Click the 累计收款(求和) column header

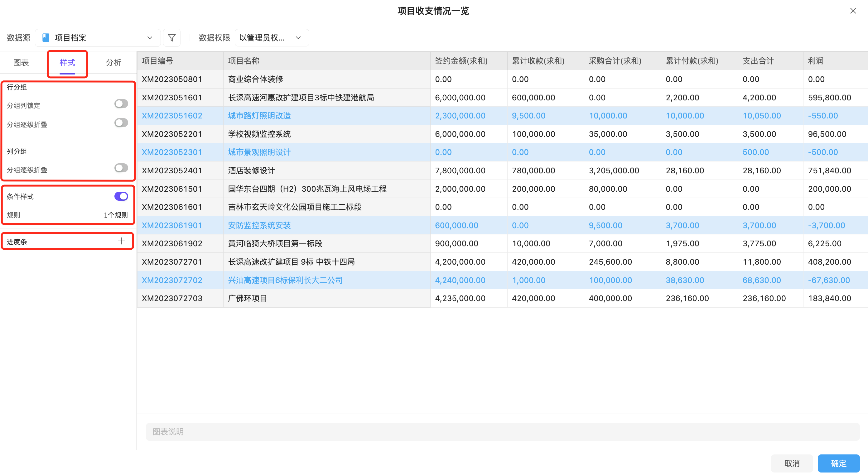[546, 61]
